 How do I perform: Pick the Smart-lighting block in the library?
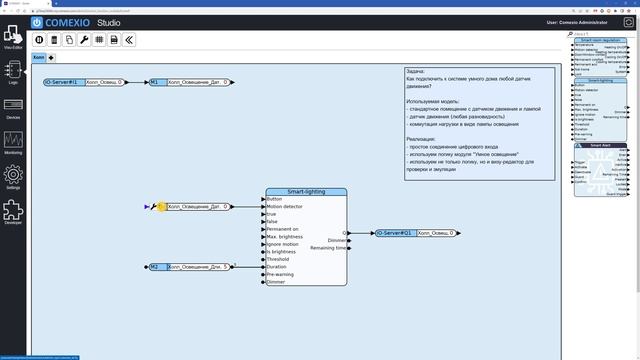click(x=600, y=110)
